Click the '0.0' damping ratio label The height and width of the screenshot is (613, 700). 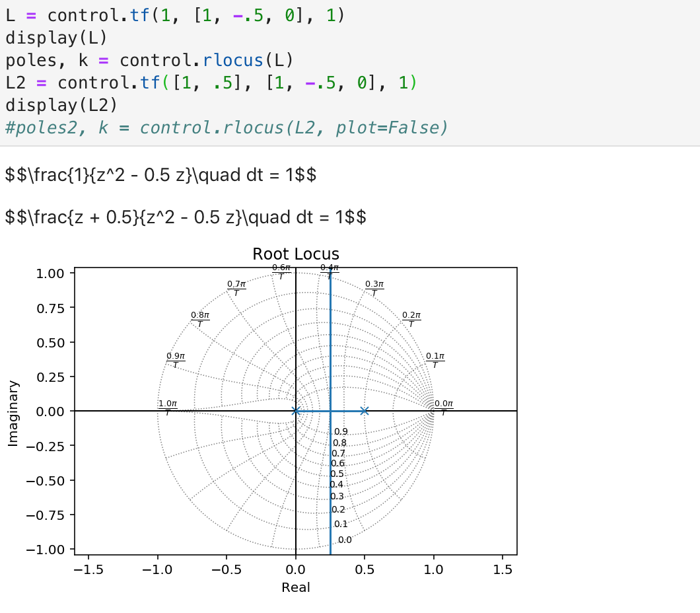(345, 540)
